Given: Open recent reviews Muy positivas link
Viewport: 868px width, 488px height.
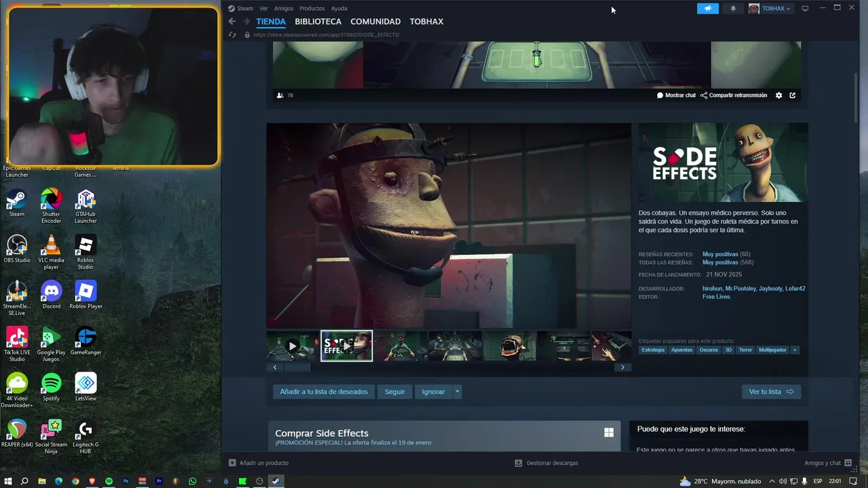Looking at the screenshot, I should coord(720,254).
